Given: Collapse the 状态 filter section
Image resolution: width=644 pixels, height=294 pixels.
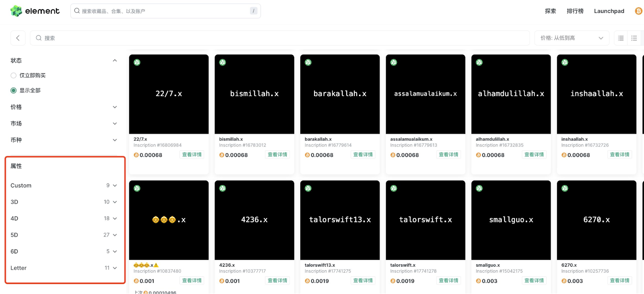Looking at the screenshot, I should [115, 60].
